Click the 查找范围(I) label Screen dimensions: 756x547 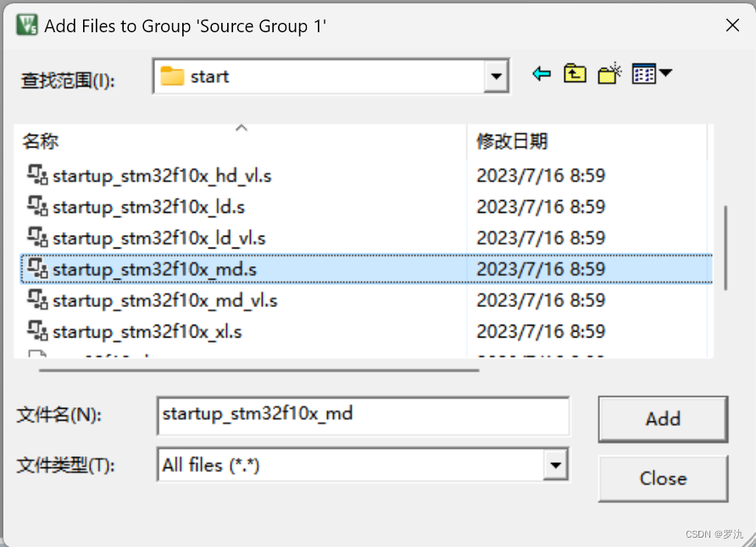(68, 80)
